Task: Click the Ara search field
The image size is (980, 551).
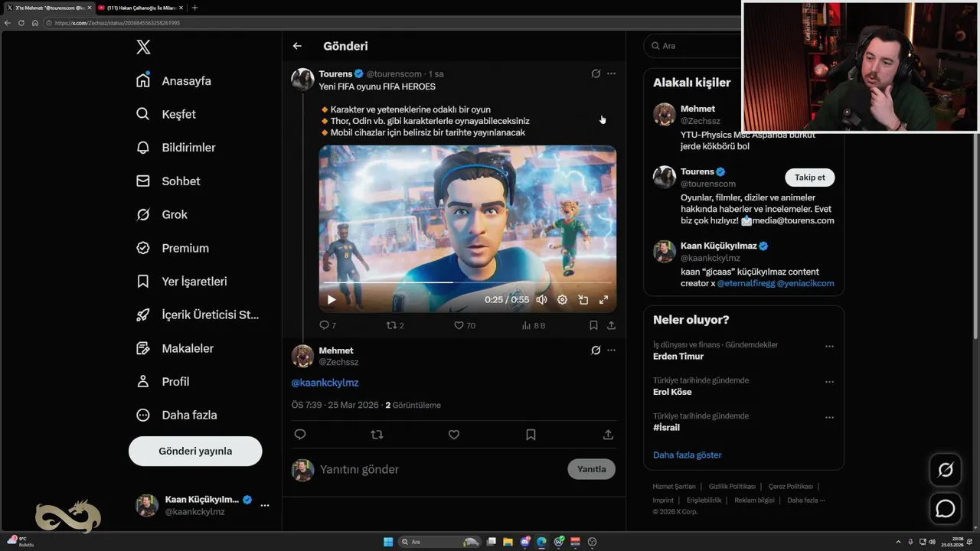Action: (x=693, y=46)
